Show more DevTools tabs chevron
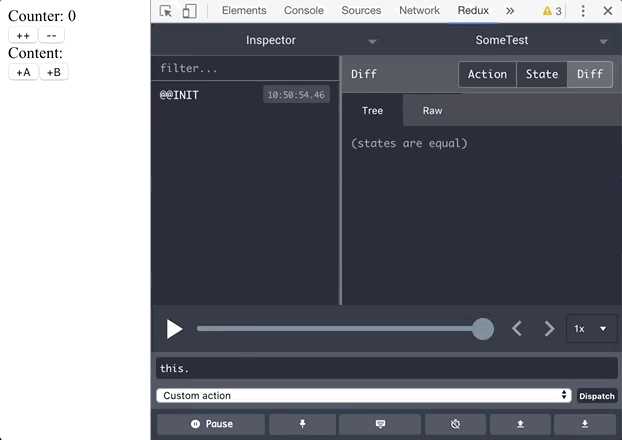Image resolution: width=622 pixels, height=440 pixels. tap(510, 11)
